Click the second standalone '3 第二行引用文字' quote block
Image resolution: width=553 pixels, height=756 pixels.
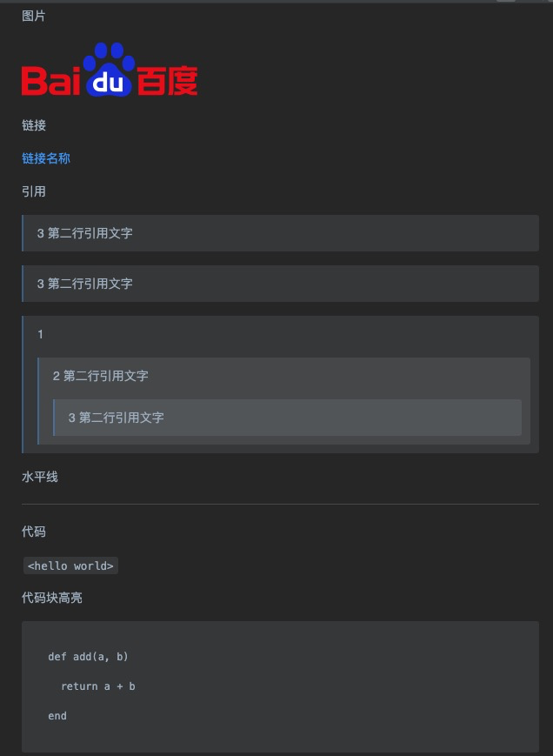[x=280, y=284]
